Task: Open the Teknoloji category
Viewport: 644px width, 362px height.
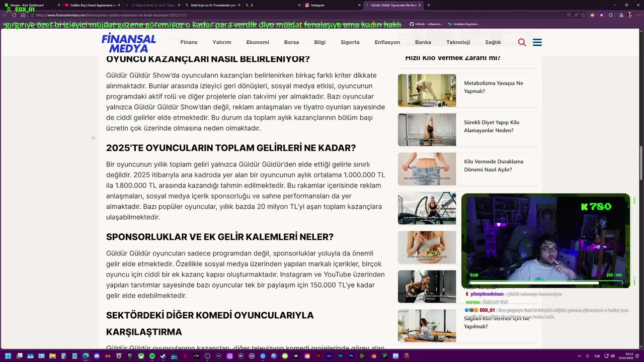Action: (458, 42)
